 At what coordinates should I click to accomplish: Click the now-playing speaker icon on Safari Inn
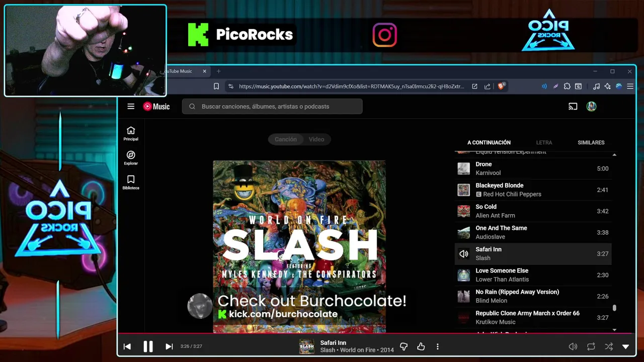463,254
